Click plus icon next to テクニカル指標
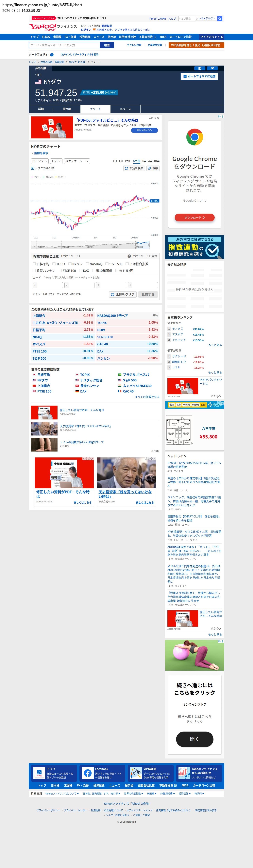 point(33,168)
